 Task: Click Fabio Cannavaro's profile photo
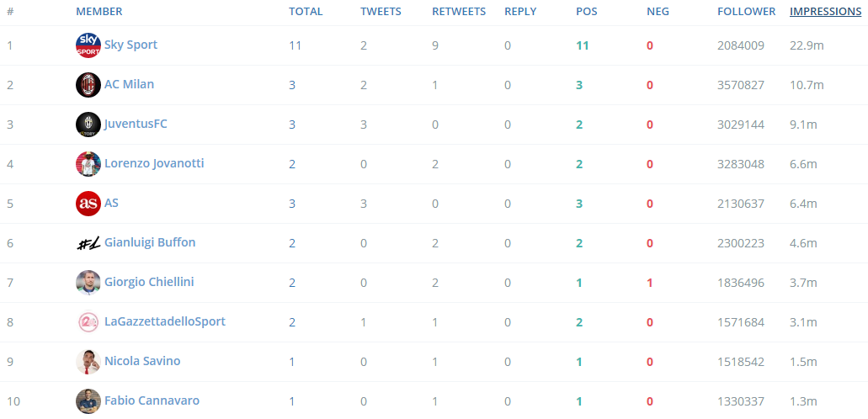(x=88, y=401)
